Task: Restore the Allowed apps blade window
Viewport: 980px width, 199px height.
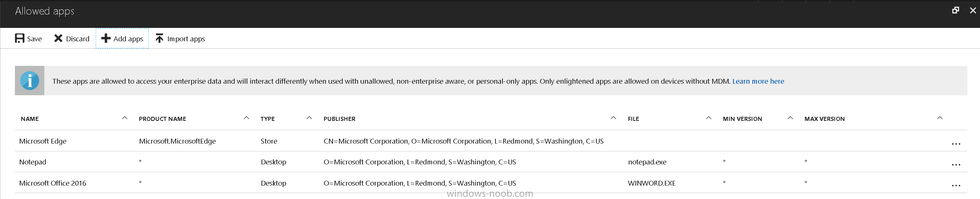Action: (x=955, y=10)
